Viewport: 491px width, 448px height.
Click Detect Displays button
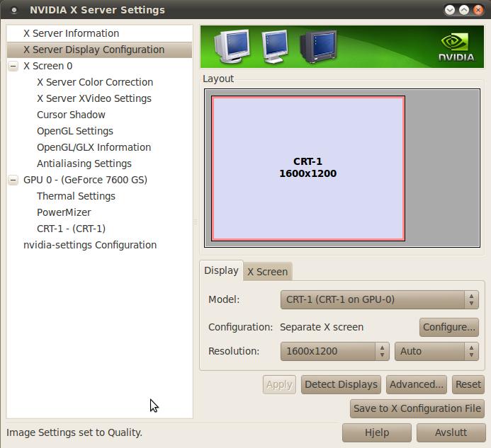pos(341,384)
